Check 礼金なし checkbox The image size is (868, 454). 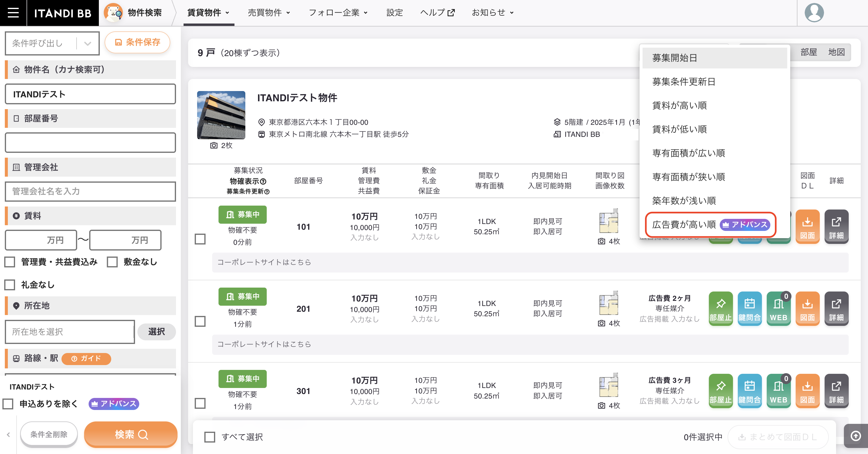[x=10, y=285]
